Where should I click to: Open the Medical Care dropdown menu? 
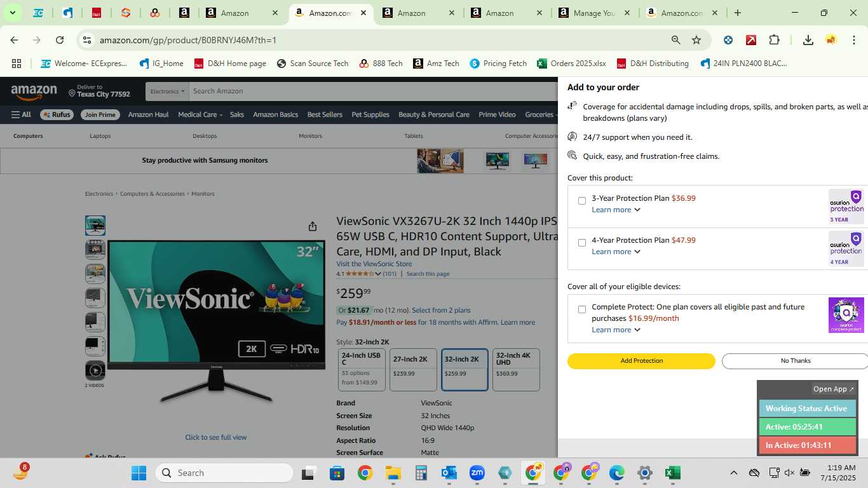(x=200, y=115)
